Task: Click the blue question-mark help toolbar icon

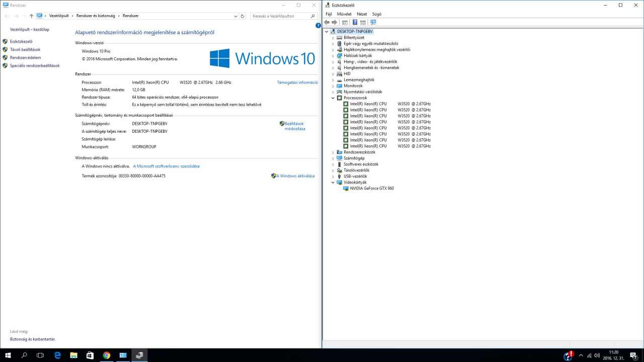Action: tap(355, 22)
